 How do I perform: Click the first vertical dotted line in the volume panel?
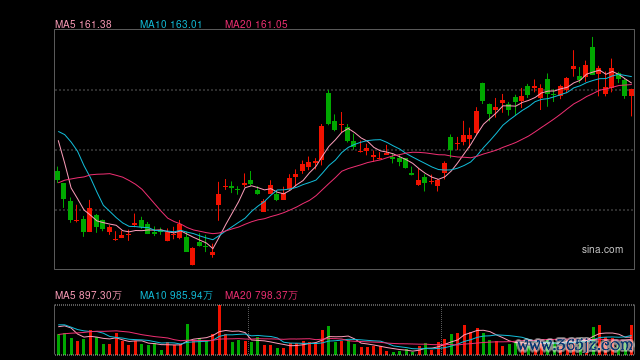pos(249,330)
